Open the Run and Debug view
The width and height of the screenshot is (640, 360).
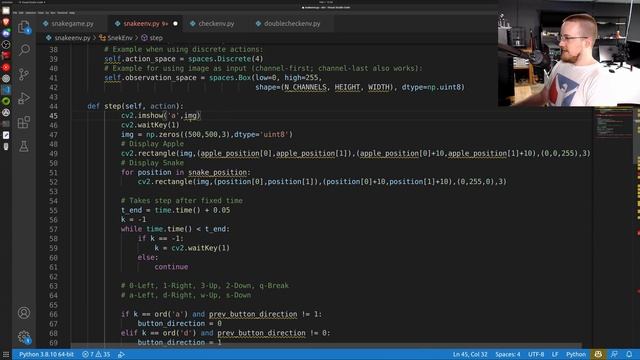[x=24, y=98]
